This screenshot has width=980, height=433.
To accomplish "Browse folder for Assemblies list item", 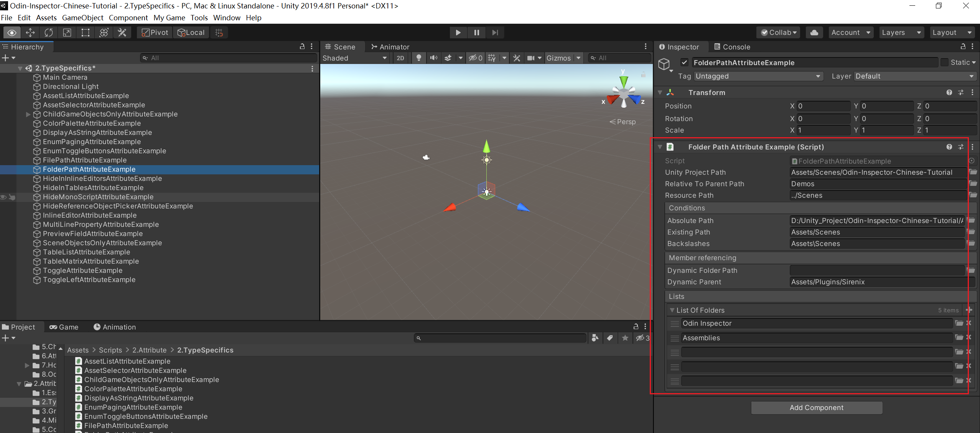I will 959,338.
